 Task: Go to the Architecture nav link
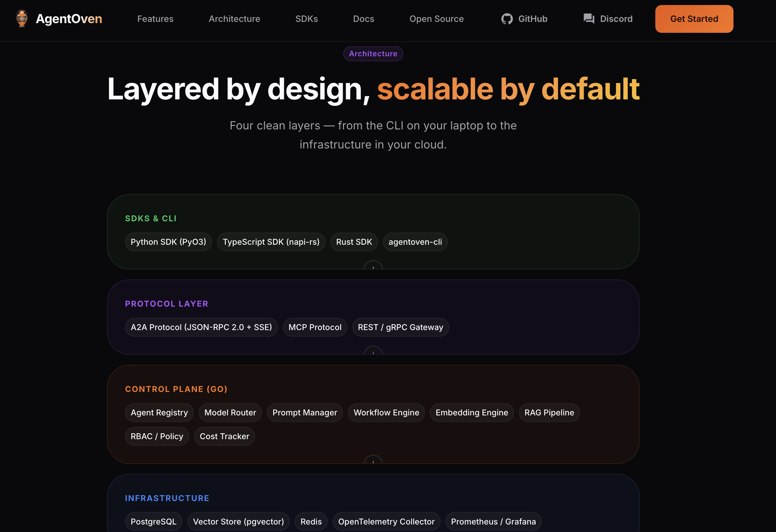pos(234,19)
